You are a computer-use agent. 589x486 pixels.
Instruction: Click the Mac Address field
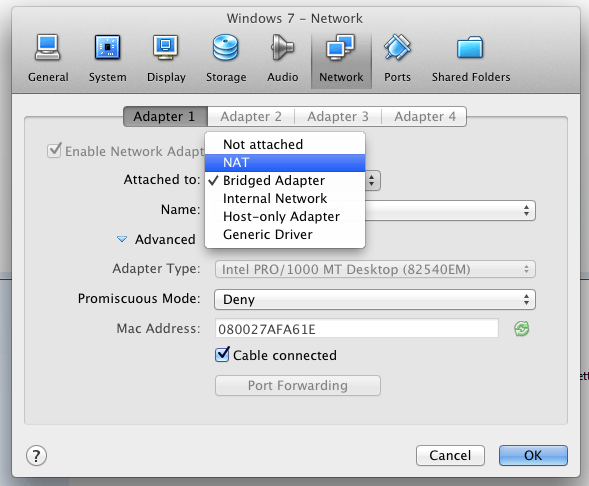click(356, 329)
